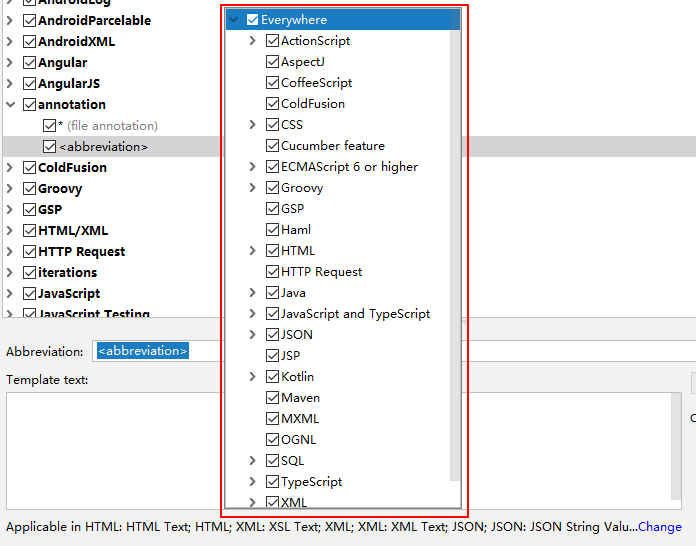This screenshot has width=696, height=546.
Task: Disable Groovy template group in left list
Action: (29, 188)
